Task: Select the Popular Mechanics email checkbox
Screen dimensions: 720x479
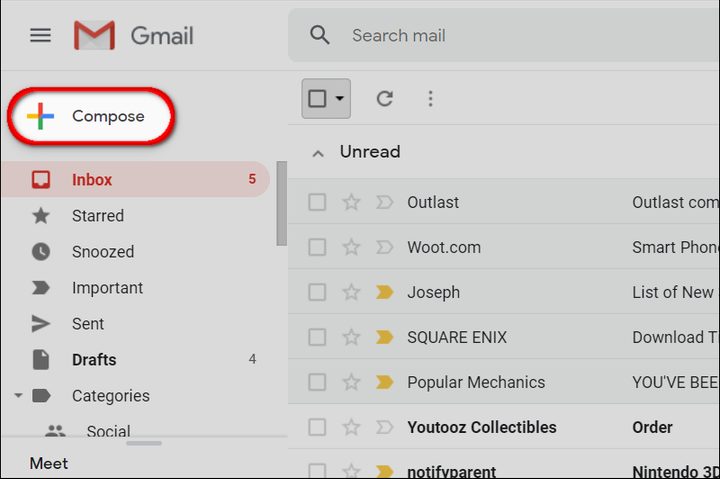Action: click(317, 382)
